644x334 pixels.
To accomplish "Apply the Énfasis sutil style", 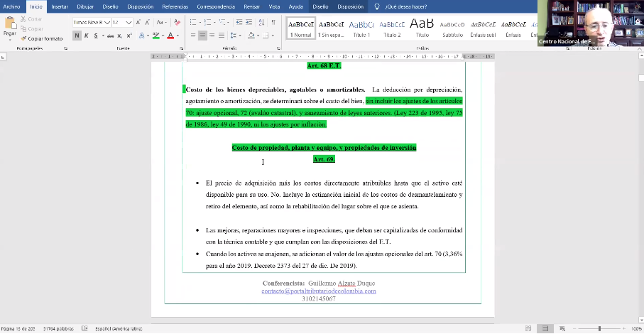I will point(483,28).
